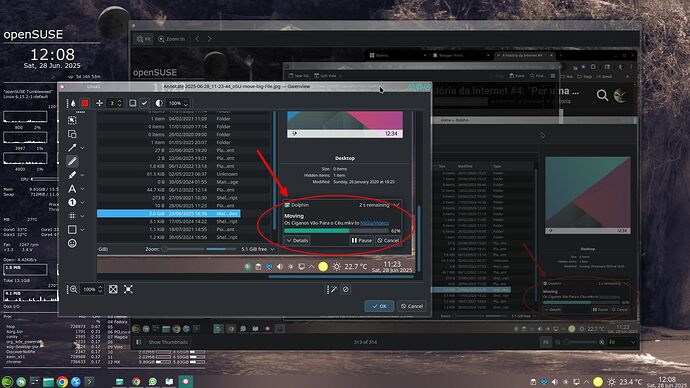690x388 pixels.
Task: Select the Pen drawing tool
Action: [72, 161]
